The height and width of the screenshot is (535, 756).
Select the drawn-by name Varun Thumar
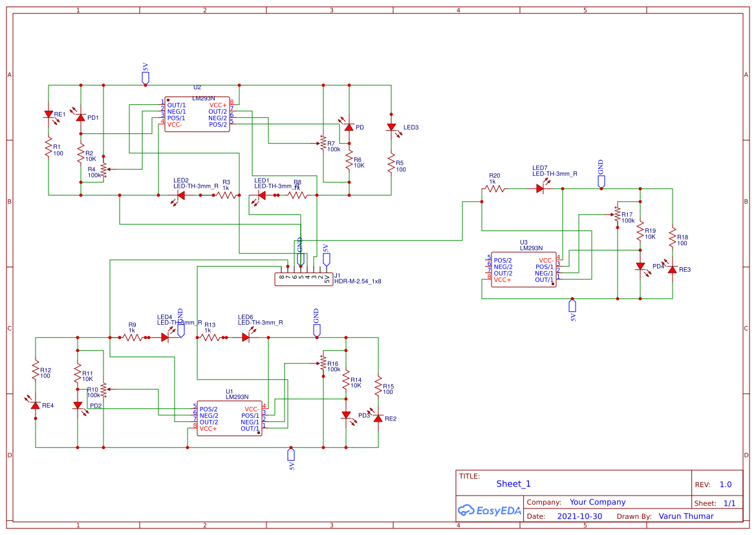pos(686,516)
